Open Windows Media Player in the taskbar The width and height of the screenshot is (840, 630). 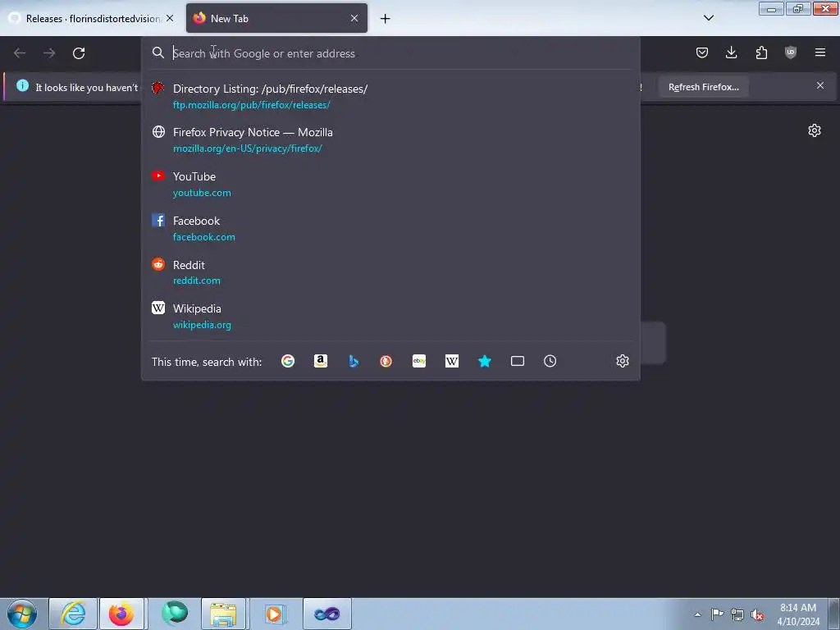tap(275, 614)
